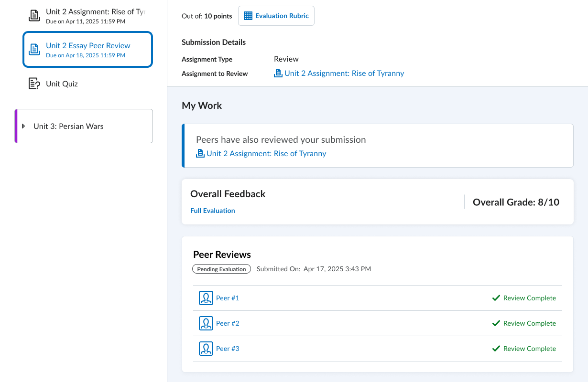Open Rise of Tyranny link in peers-reviewed banner
Viewport: 588px width, 382px height.
(x=266, y=154)
